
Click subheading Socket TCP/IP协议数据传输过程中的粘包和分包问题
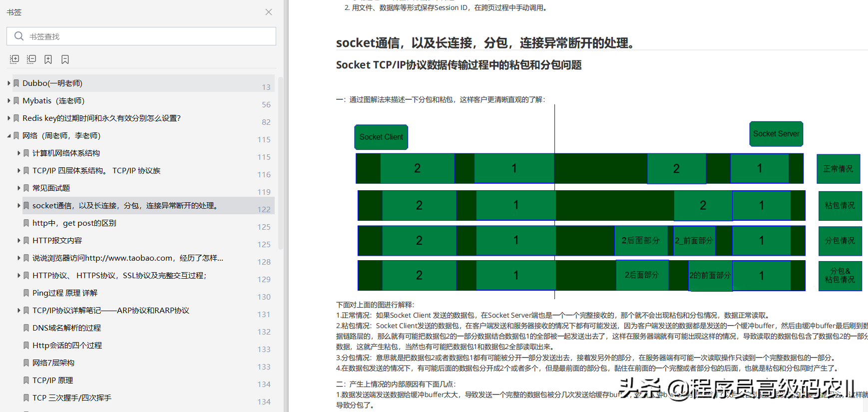click(459, 65)
